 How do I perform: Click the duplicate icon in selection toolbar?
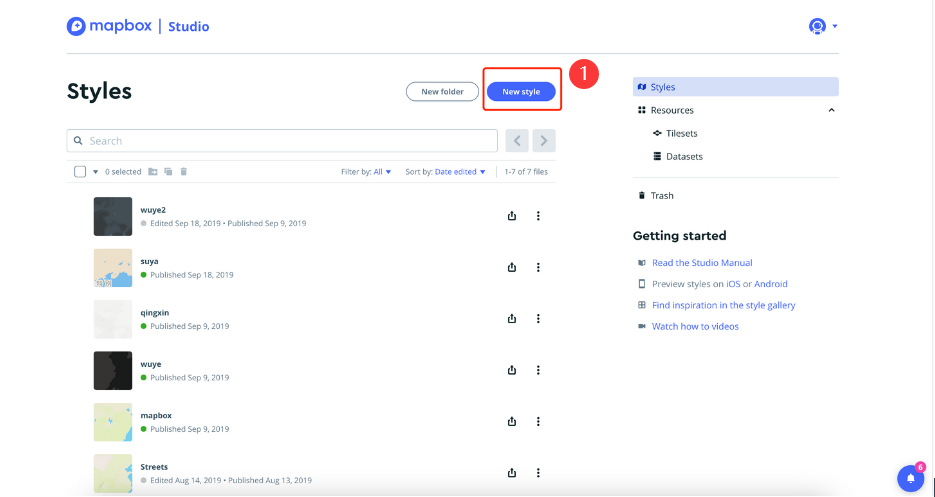[x=168, y=172]
